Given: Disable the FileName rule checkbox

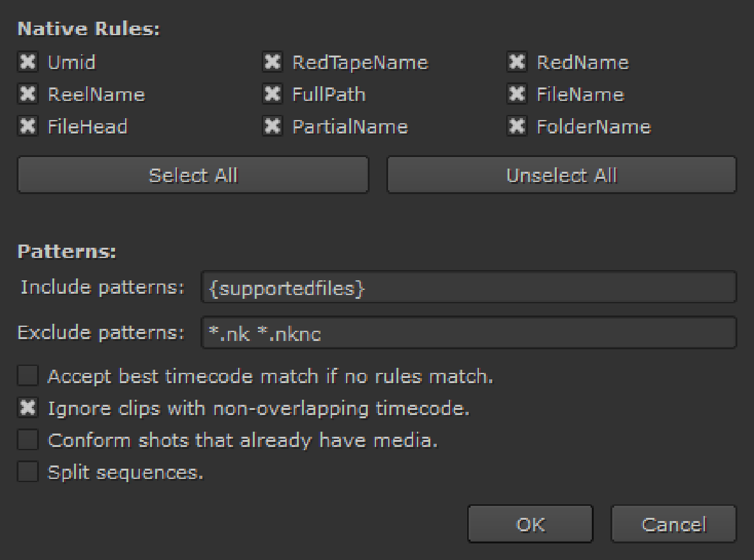Looking at the screenshot, I should pyautogui.click(x=516, y=95).
